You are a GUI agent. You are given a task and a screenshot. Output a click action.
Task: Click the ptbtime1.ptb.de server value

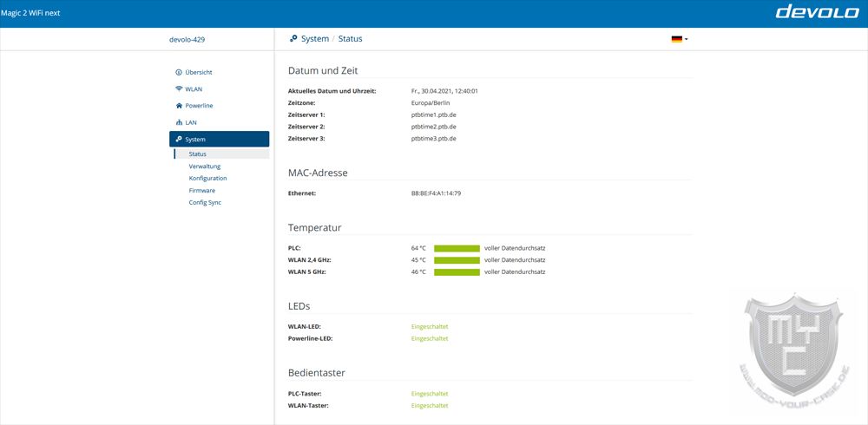pos(433,115)
